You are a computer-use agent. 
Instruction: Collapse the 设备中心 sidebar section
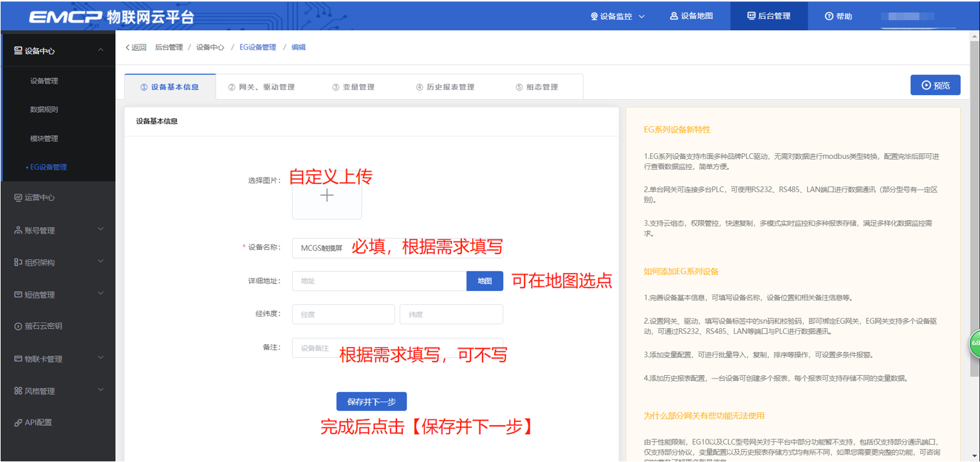coord(100,50)
